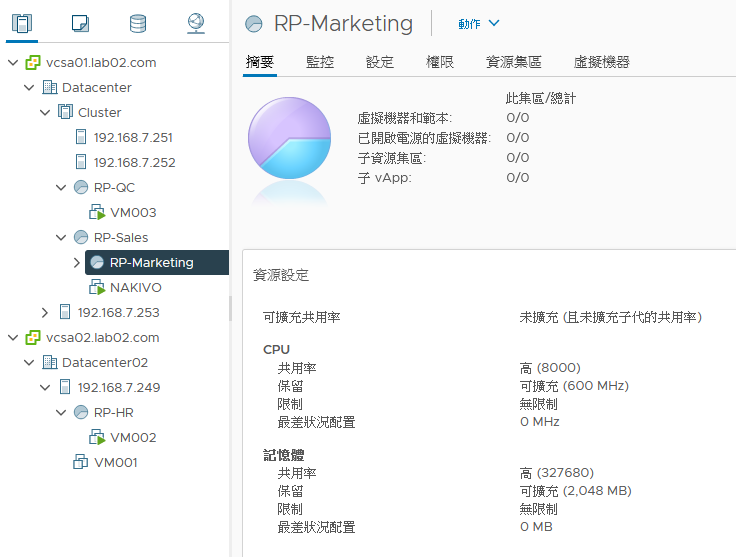Collapse the RP-QC resource pool node

click(x=61, y=188)
